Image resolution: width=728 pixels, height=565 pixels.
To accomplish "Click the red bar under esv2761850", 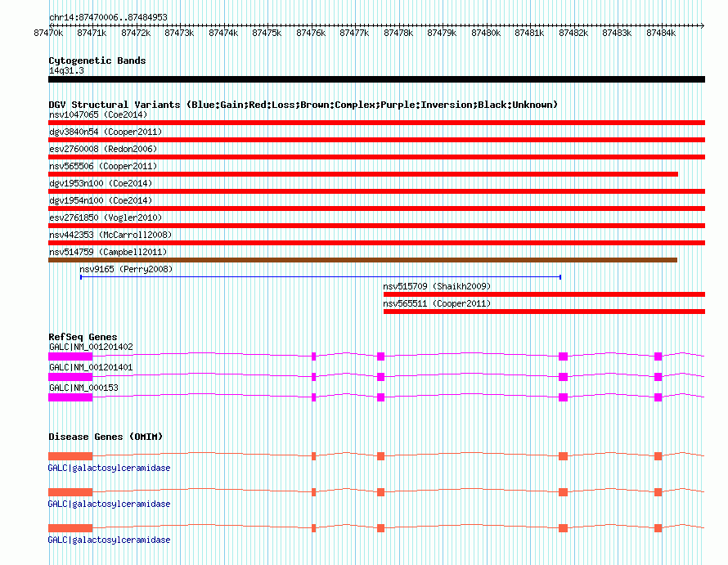I will (x=376, y=226).
